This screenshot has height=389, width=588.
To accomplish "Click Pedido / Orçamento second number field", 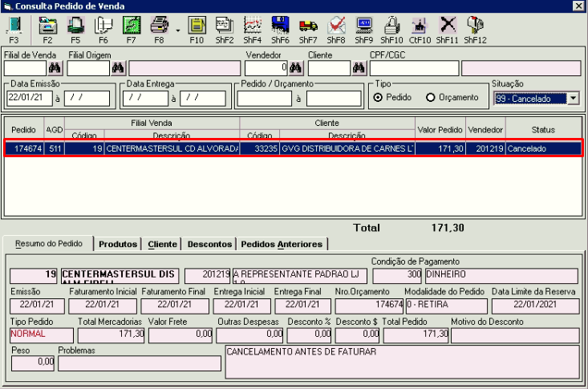I will click(334, 99).
